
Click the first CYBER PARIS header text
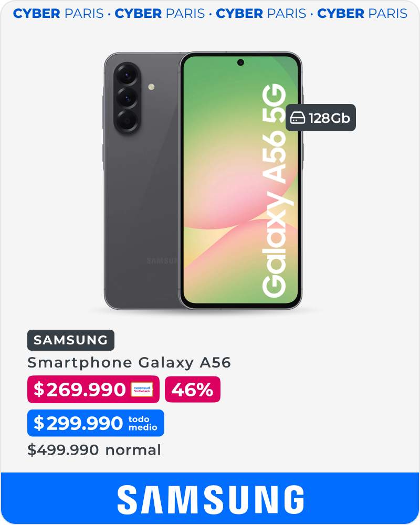[x=58, y=14]
